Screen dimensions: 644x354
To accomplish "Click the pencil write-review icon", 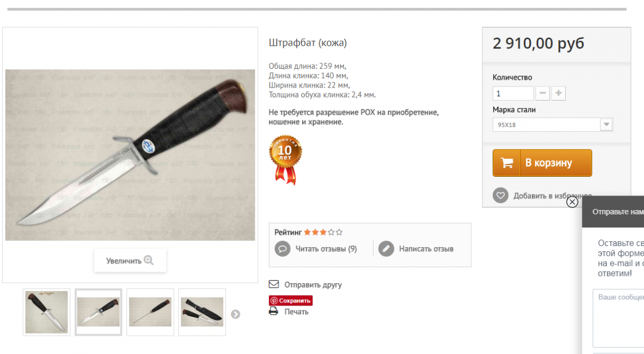I will [x=386, y=249].
